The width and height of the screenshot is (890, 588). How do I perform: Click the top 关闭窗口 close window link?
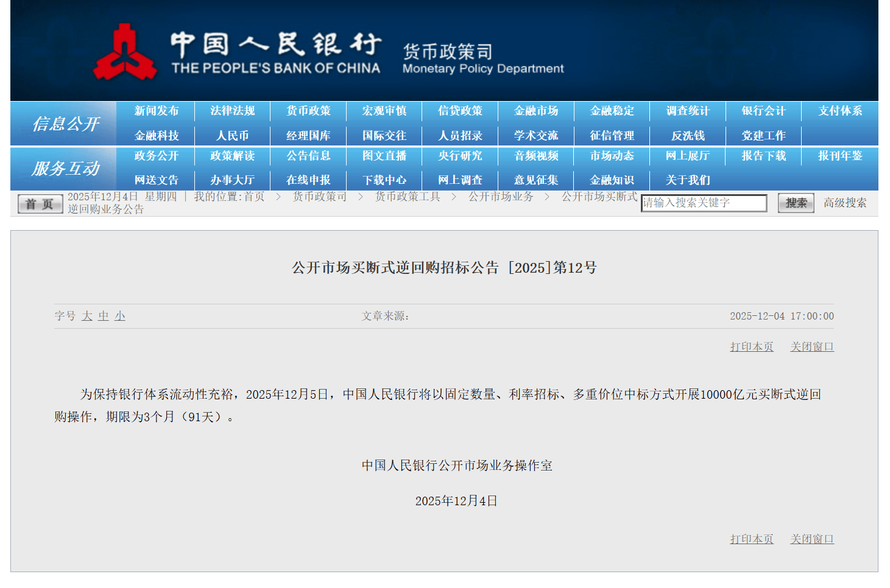(x=811, y=347)
